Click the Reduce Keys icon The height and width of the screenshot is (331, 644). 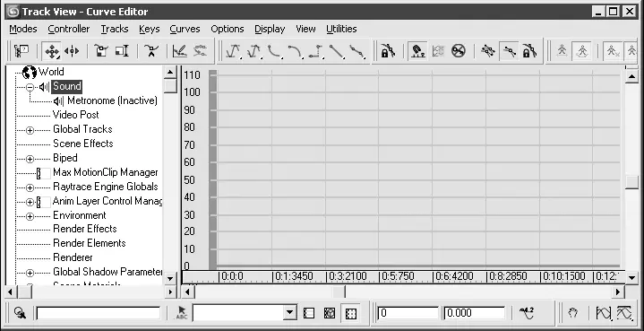(200, 51)
